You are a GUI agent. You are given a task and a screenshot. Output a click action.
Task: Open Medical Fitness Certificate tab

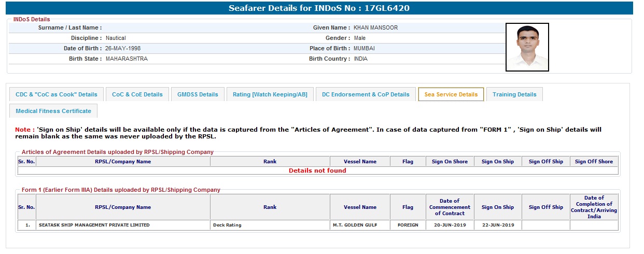pyautogui.click(x=53, y=111)
